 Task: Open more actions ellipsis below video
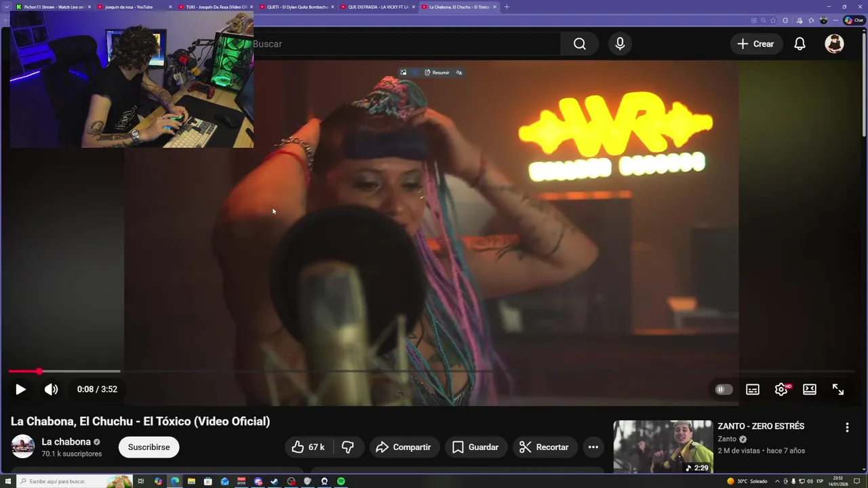[x=593, y=447]
